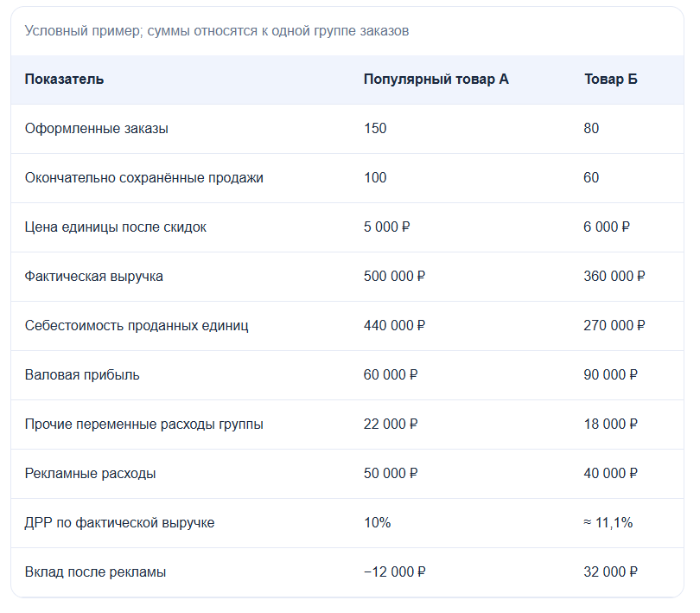This screenshot has width=700, height=613.
Task: Click the "500 000 ₽" revenue cell
Action: point(394,277)
